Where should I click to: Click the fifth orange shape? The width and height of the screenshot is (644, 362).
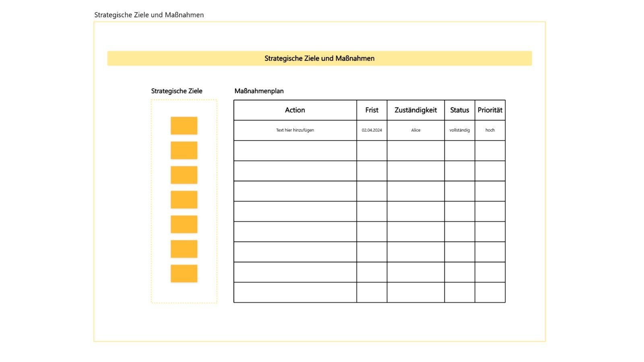point(184,224)
